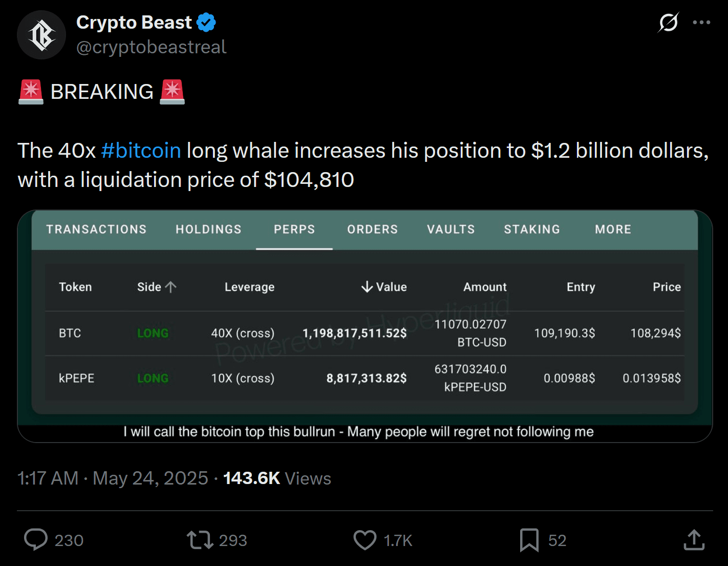Bookmark this post
The height and width of the screenshot is (566, 728).
point(529,540)
